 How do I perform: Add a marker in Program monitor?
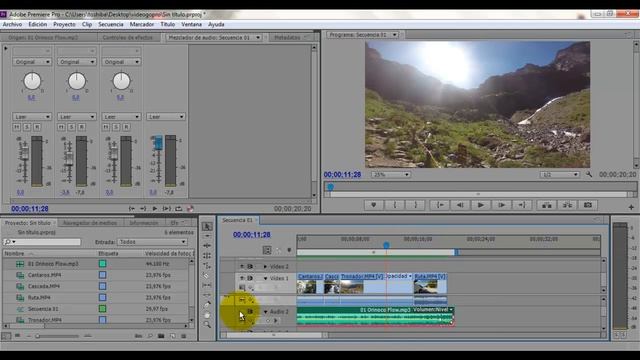(x=373, y=205)
